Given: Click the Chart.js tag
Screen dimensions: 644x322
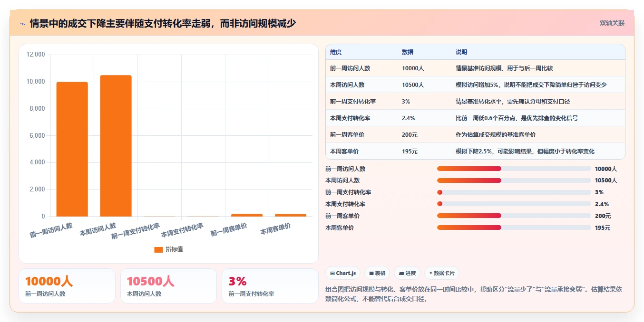Looking at the screenshot, I should click(x=343, y=273).
